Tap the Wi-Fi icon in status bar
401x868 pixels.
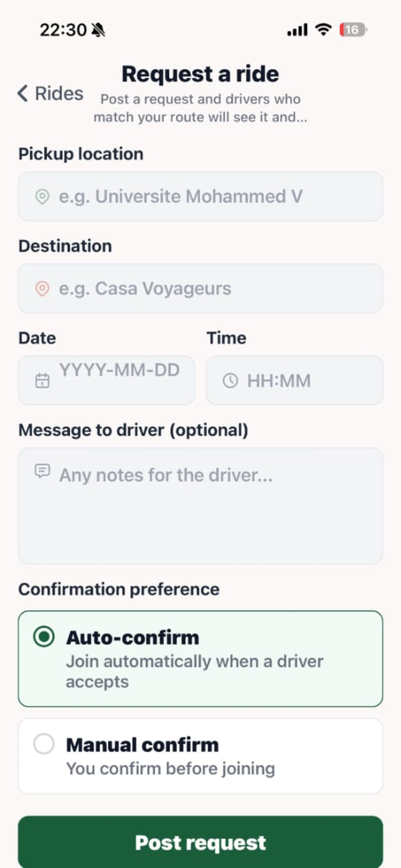tap(323, 30)
